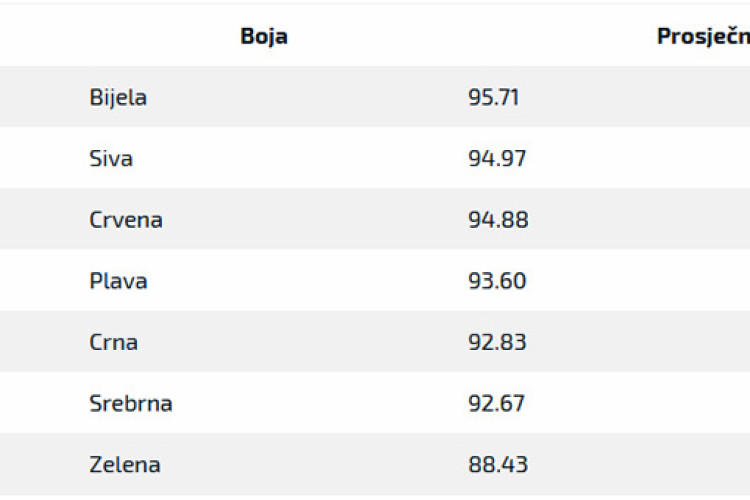Click the value 95.71

[x=493, y=97]
